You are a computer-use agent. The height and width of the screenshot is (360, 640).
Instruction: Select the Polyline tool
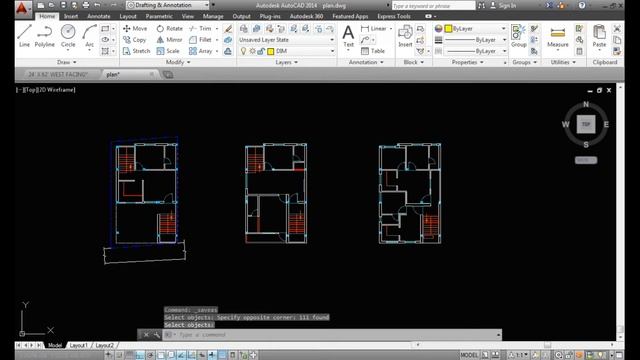(x=44, y=36)
